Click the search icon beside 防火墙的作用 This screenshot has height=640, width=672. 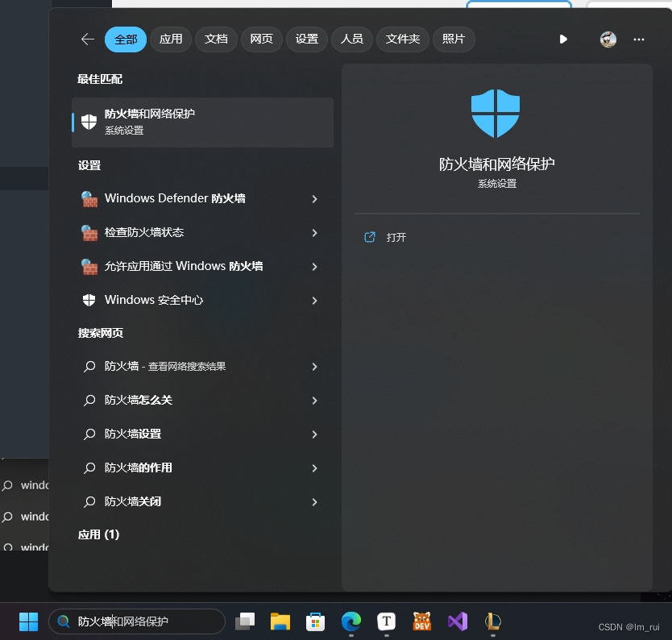coord(89,468)
